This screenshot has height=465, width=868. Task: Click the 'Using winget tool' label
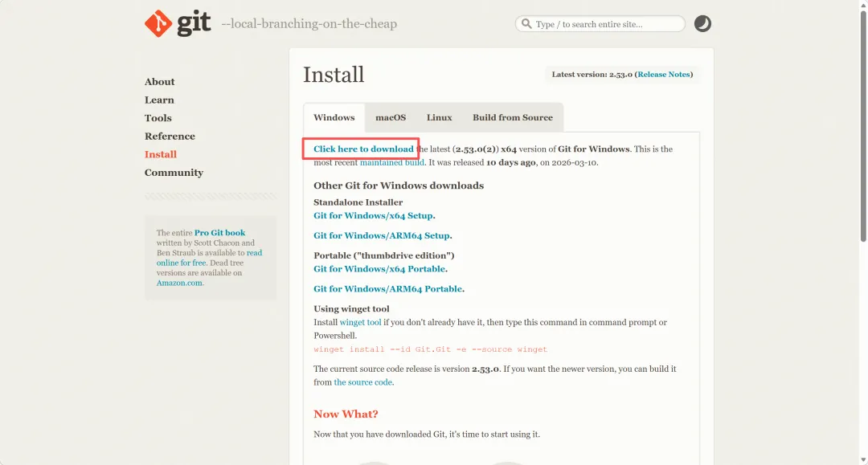[351, 309]
